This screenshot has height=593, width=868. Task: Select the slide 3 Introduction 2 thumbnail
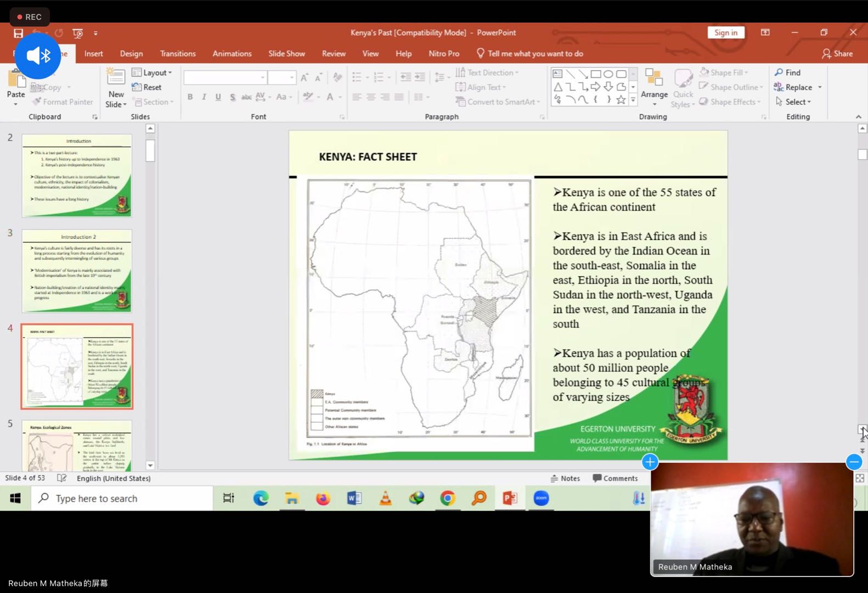click(77, 271)
